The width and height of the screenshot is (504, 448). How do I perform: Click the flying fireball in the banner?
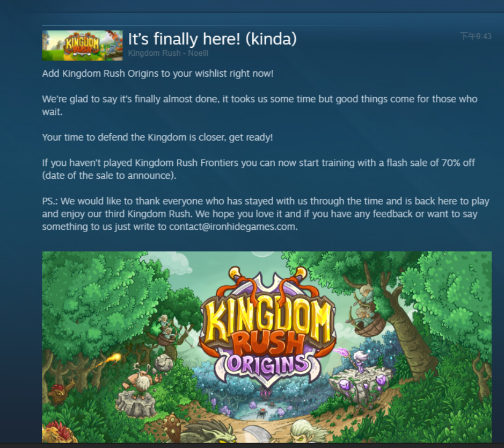114,358
